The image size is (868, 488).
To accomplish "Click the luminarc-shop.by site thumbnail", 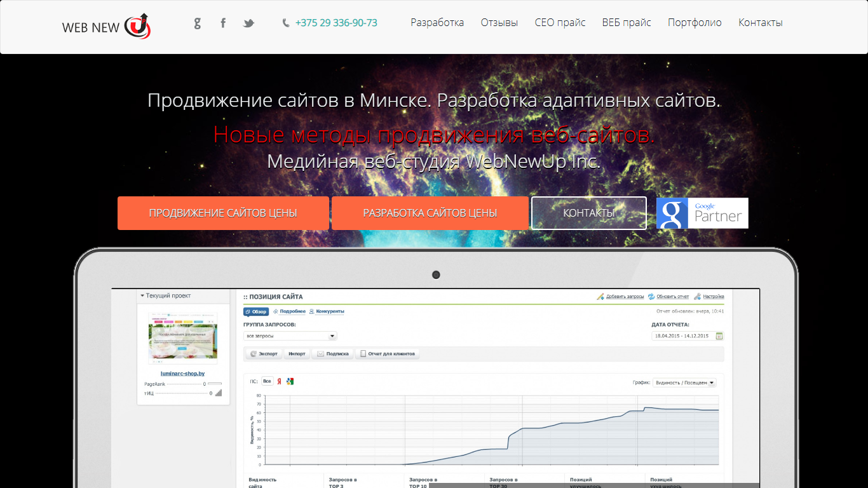I will pyautogui.click(x=183, y=338).
